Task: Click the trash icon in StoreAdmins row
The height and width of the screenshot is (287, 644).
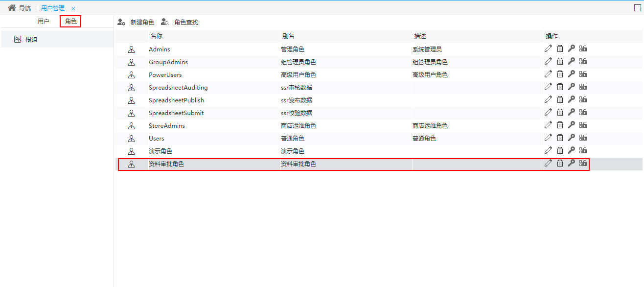Action: [x=560, y=125]
